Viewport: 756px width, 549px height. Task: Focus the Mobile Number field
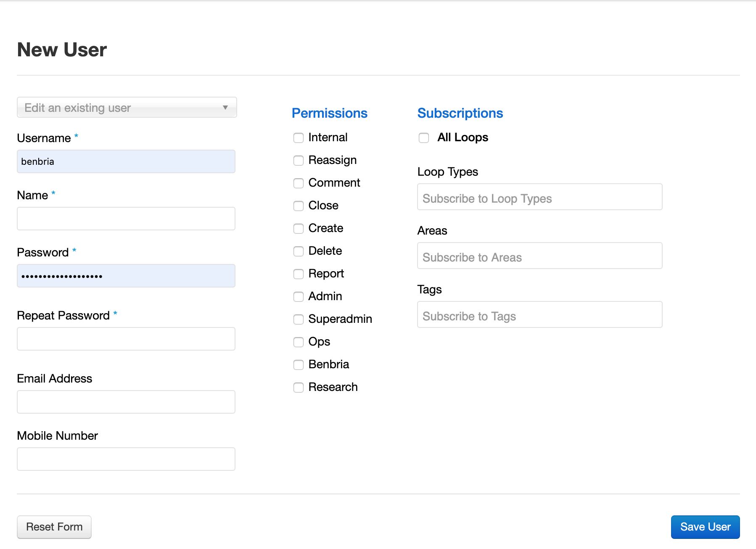(126, 459)
